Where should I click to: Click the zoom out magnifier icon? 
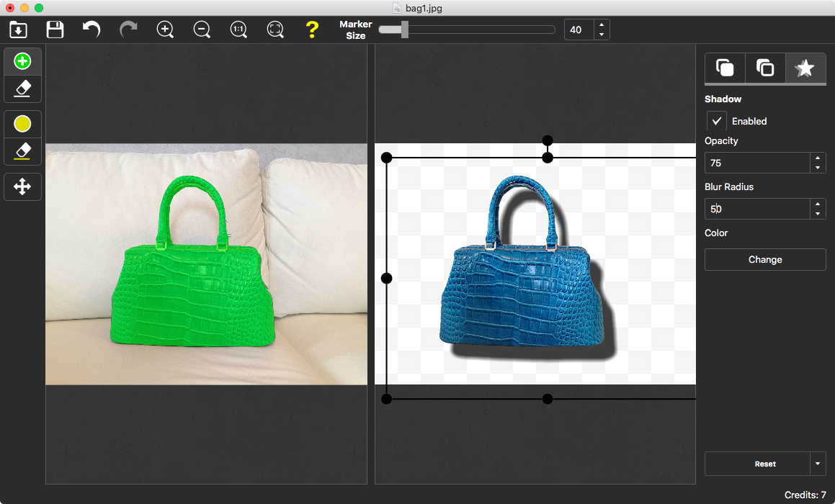click(x=202, y=30)
